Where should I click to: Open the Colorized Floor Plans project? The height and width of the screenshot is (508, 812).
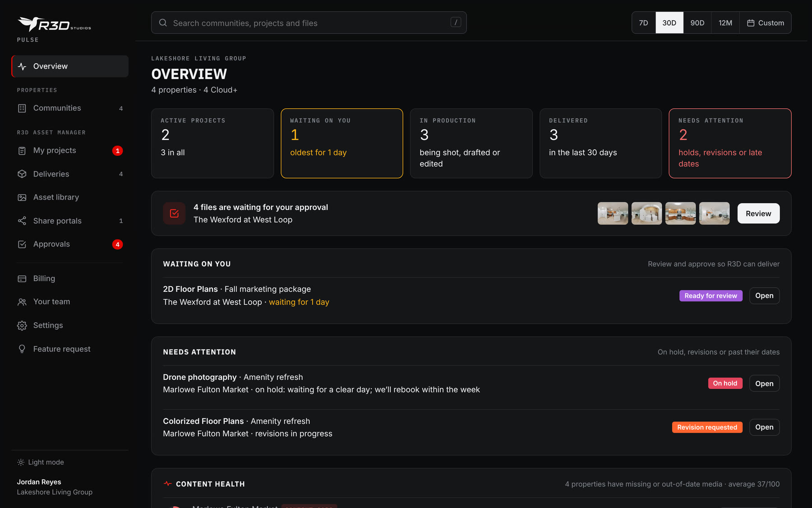764,427
